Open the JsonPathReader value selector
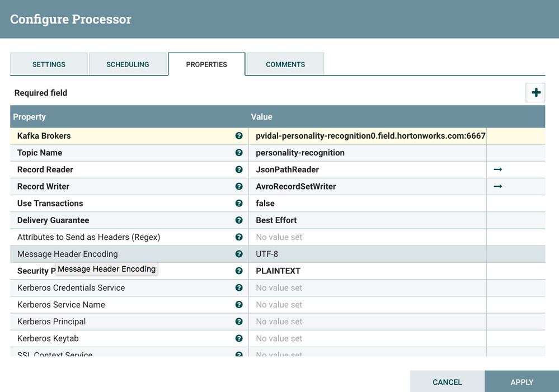The width and height of the screenshot is (559, 392). click(x=368, y=169)
